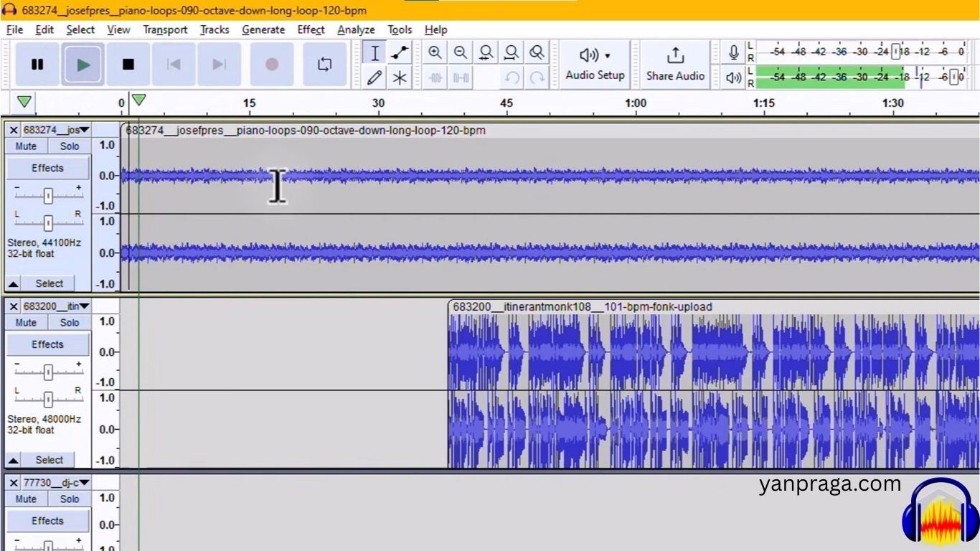Click the Pause playback button

(37, 65)
